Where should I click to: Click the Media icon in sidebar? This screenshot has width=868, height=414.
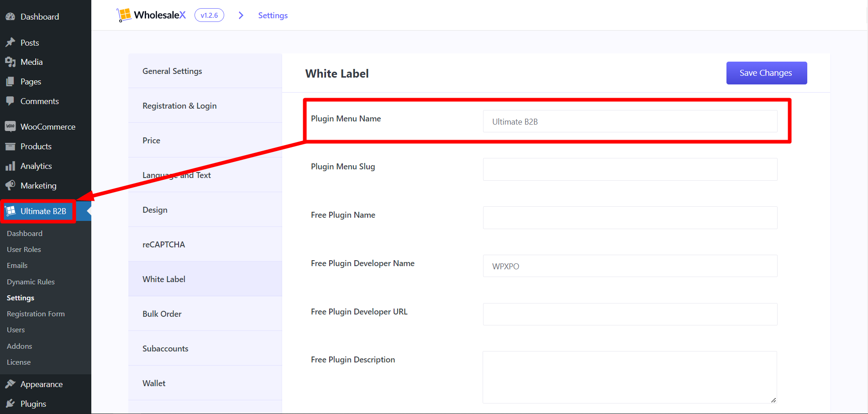point(10,62)
